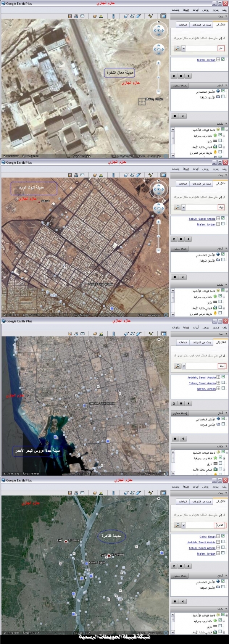Collapse the طبقات layers panel in Ma'an window
The image size is (229, 644).
[226, 124]
